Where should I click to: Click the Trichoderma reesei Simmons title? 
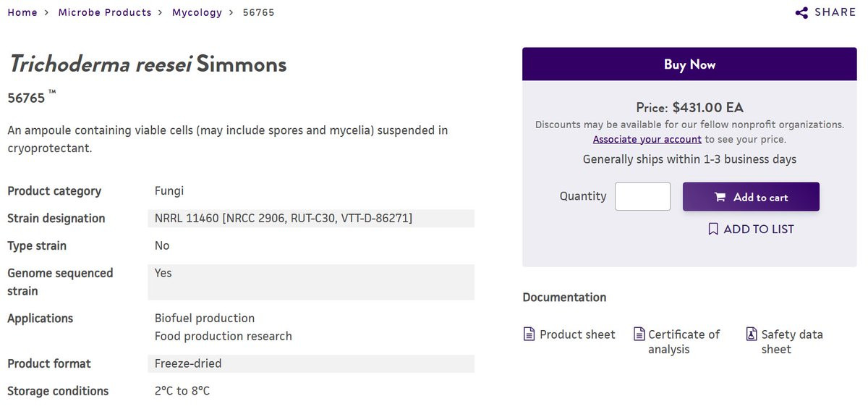tap(148, 64)
